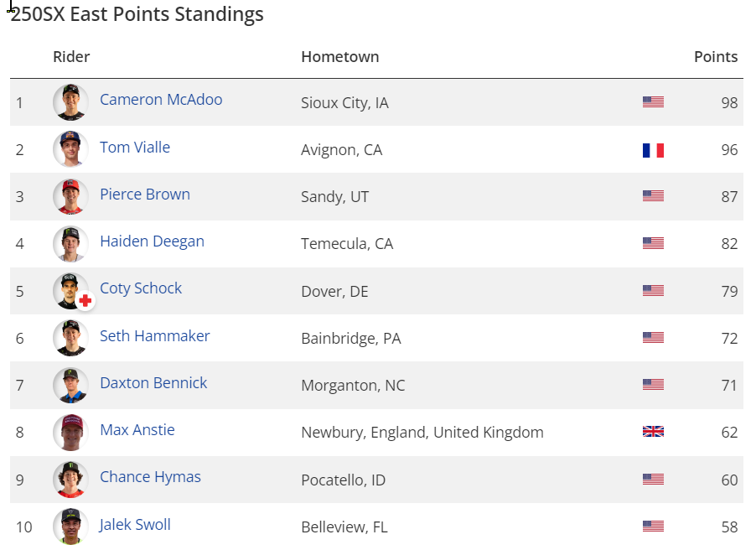This screenshot has width=756, height=550.
Task: Click Pierce Brown's avatar image
Action: point(70,196)
